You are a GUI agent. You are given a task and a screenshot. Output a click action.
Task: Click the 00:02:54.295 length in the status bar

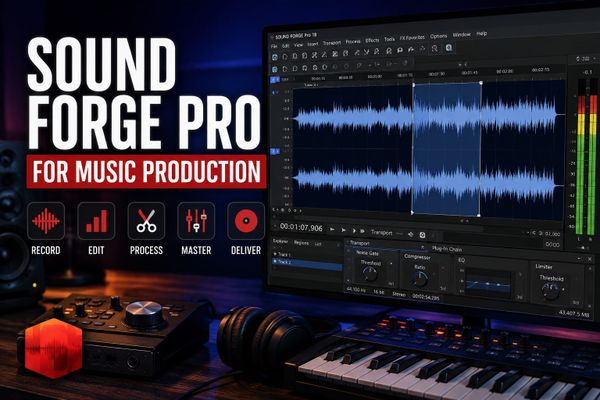click(426, 296)
